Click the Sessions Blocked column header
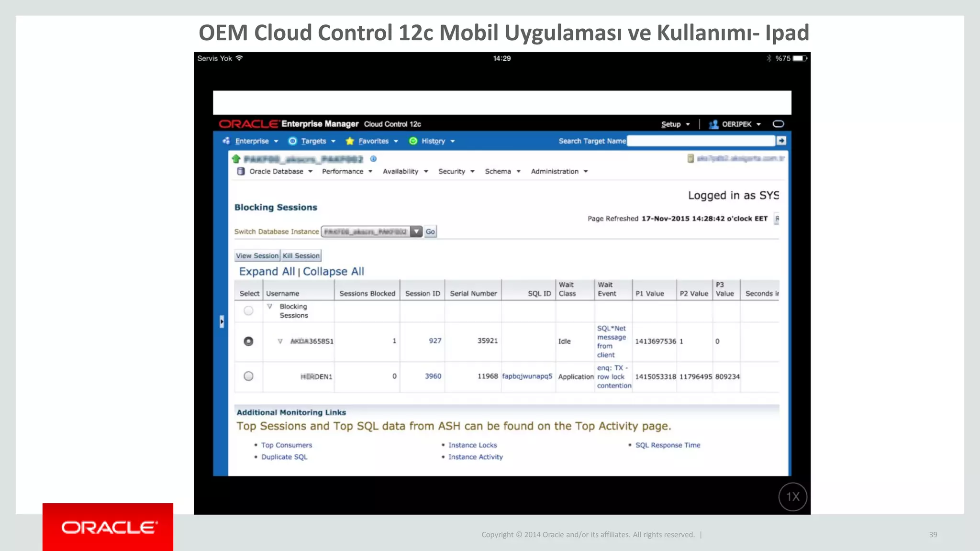This screenshot has height=551, width=980. [x=367, y=294]
